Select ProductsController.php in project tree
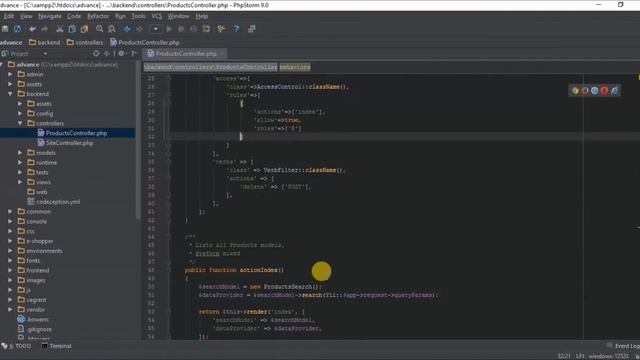 point(72,133)
